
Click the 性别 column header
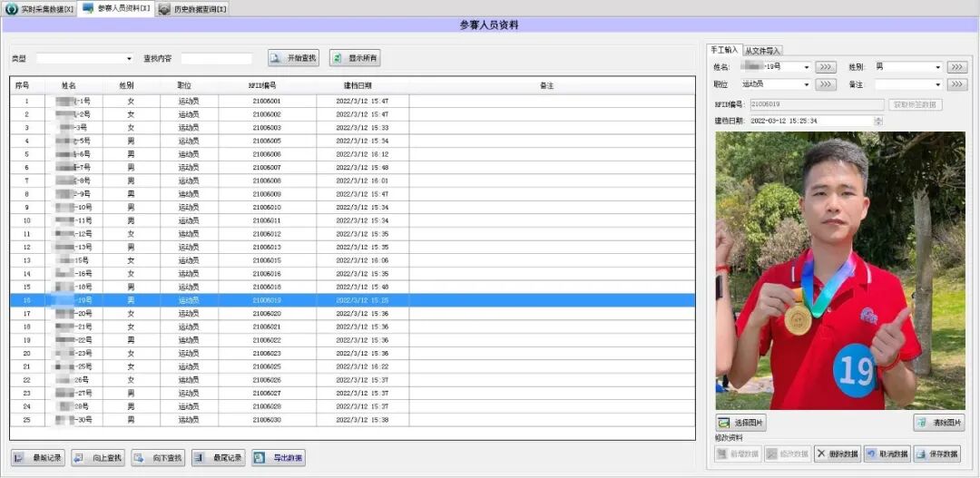127,85
